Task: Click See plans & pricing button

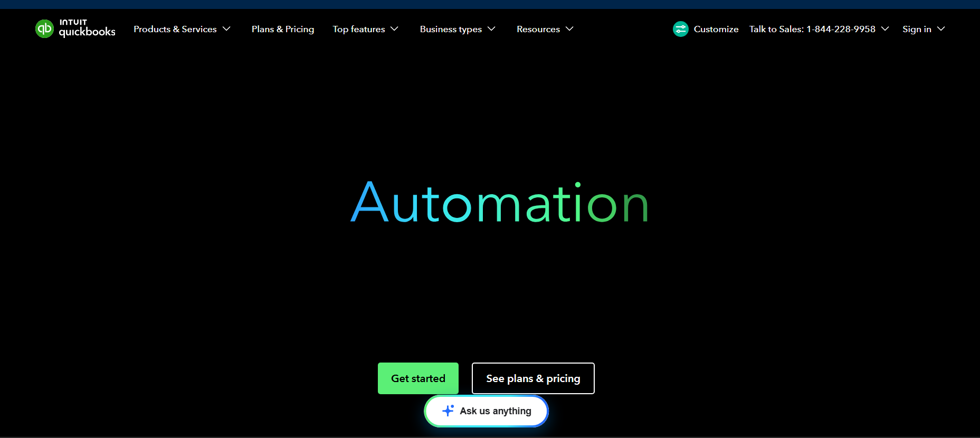Action: pos(533,378)
